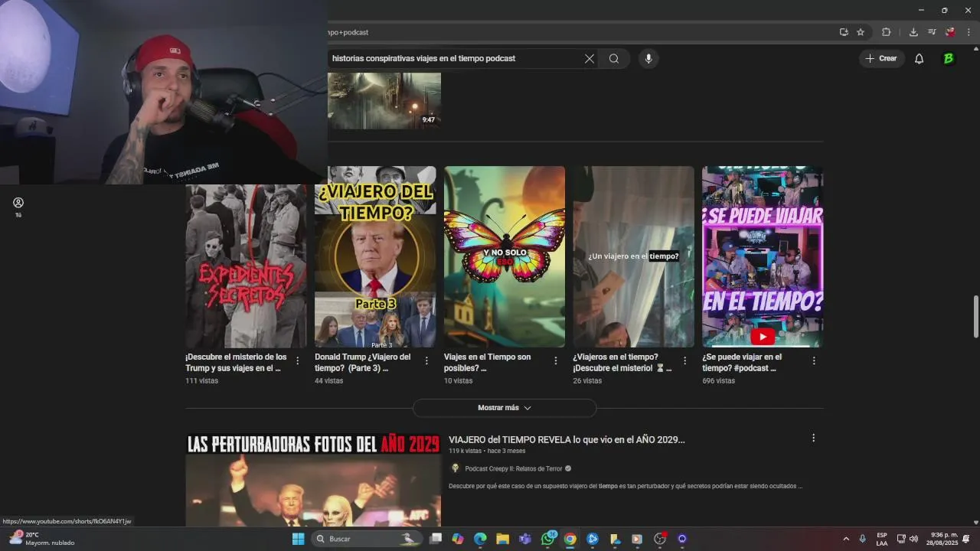This screenshot has width=980, height=551.
Task: Open short title "Descubre el misterio de los Trump"
Action: [x=236, y=363]
